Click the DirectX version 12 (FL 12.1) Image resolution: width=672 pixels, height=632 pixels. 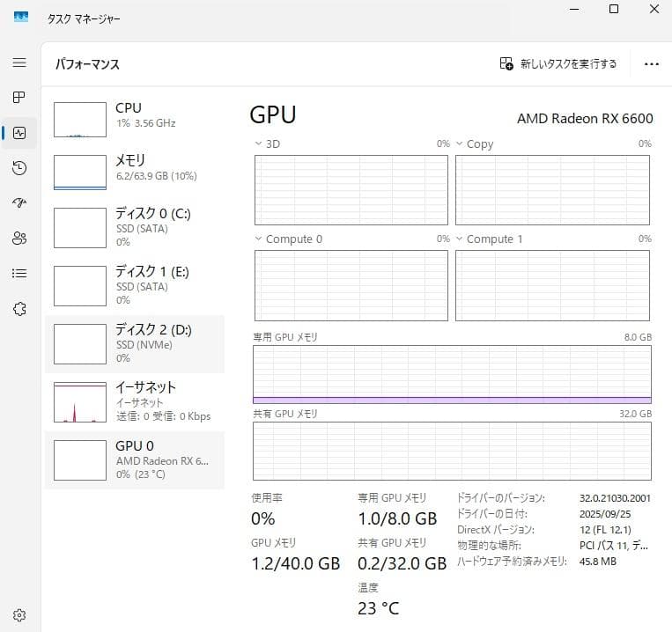tap(605, 530)
